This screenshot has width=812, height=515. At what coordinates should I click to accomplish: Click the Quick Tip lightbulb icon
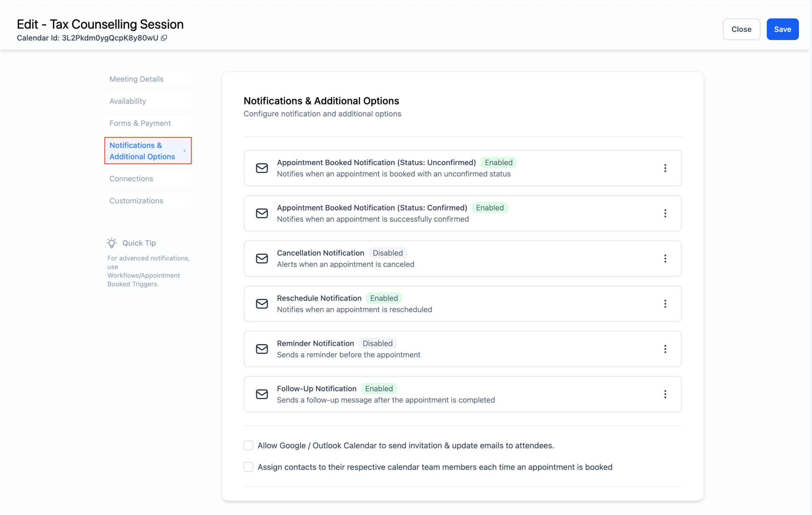click(112, 243)
